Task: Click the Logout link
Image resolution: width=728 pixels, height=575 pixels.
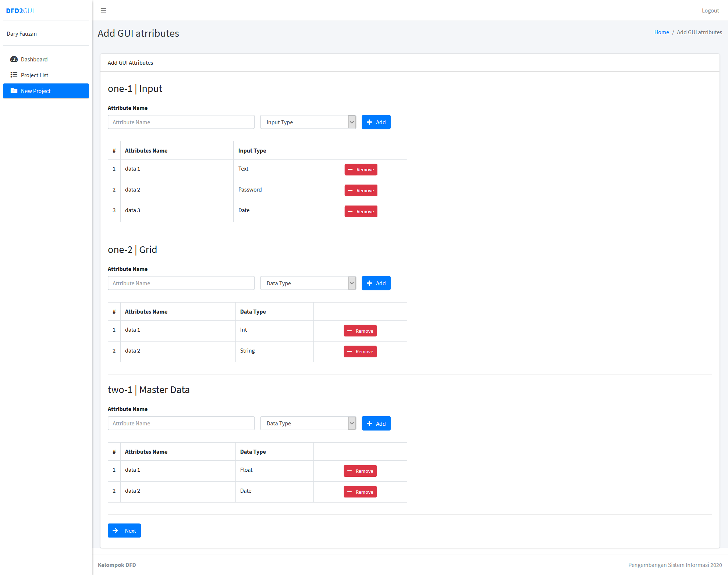Action: (710, 11)
